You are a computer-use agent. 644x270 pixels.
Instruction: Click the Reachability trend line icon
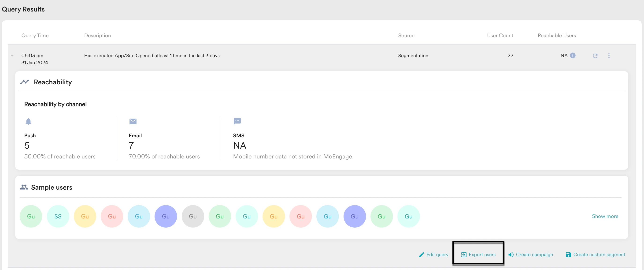point(25,82)
